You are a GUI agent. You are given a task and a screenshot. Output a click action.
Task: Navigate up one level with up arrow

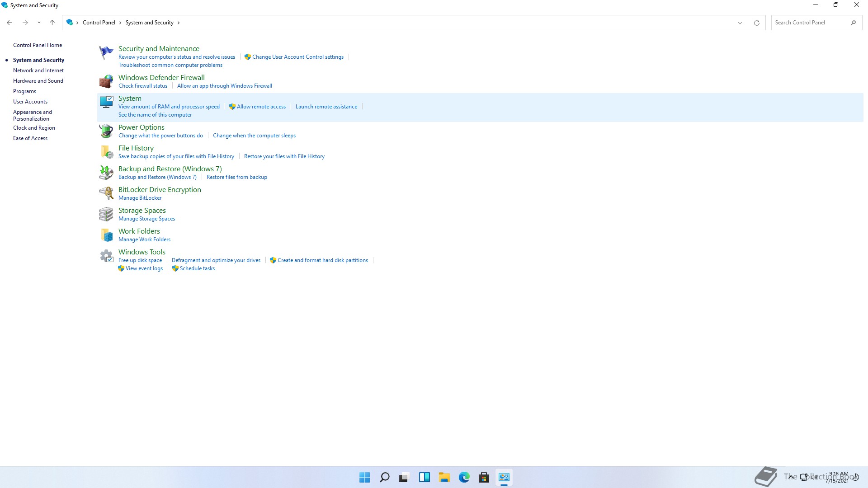click(52, 23)
